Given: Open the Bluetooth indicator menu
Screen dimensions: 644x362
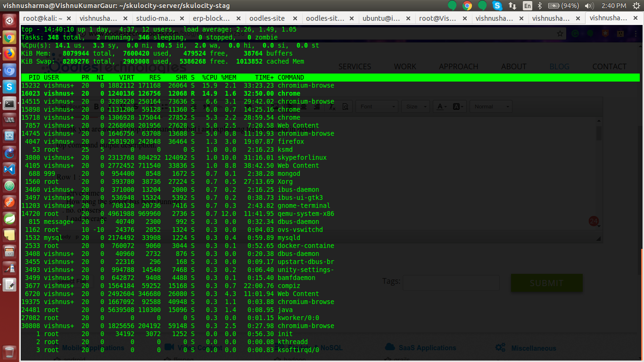Looking at the screenshot, I should (x=540, y=6).
